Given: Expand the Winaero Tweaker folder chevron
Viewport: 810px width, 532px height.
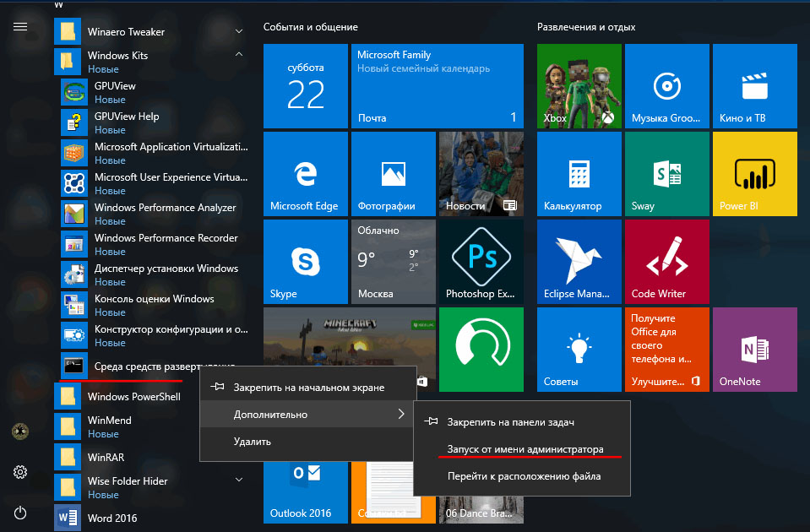Looking at the screenshot, I should [x=239, y=31].
